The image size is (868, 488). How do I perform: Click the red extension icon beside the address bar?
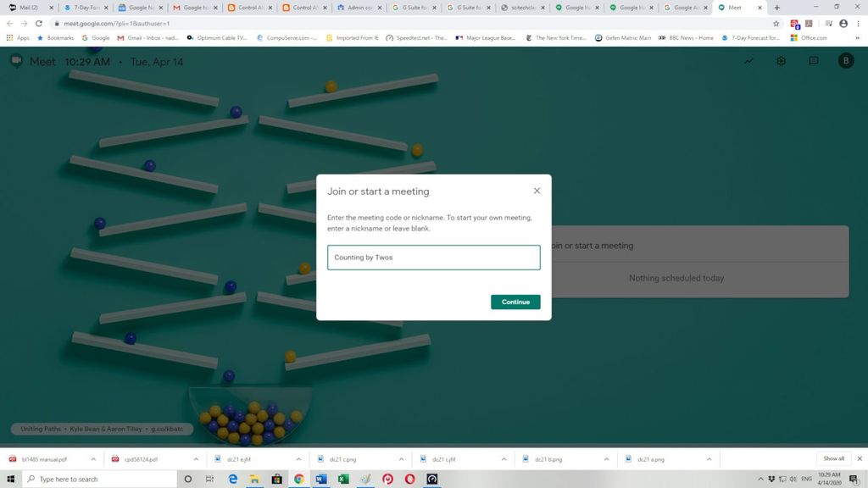pyautogui.click(x=794, y=24)
